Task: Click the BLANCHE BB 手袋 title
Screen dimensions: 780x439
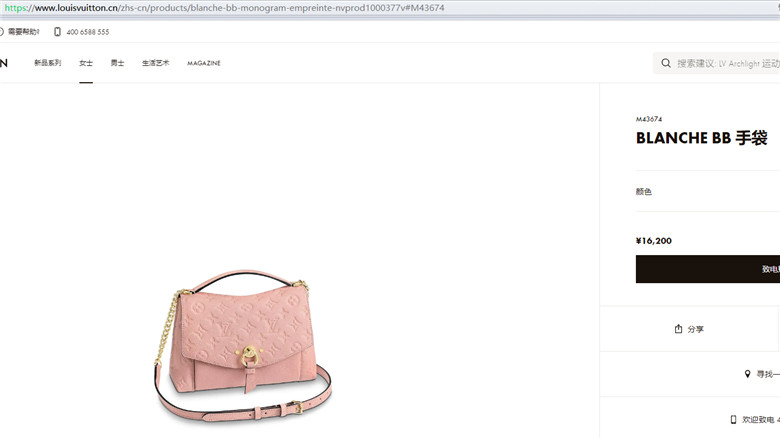Action: tap(701, 138)
